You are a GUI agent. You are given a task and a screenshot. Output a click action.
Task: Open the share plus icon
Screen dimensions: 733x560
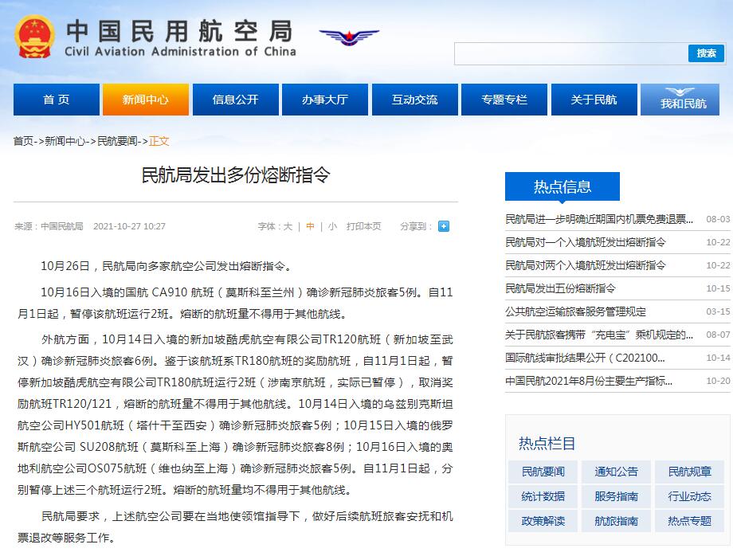(x=444, y=226)
